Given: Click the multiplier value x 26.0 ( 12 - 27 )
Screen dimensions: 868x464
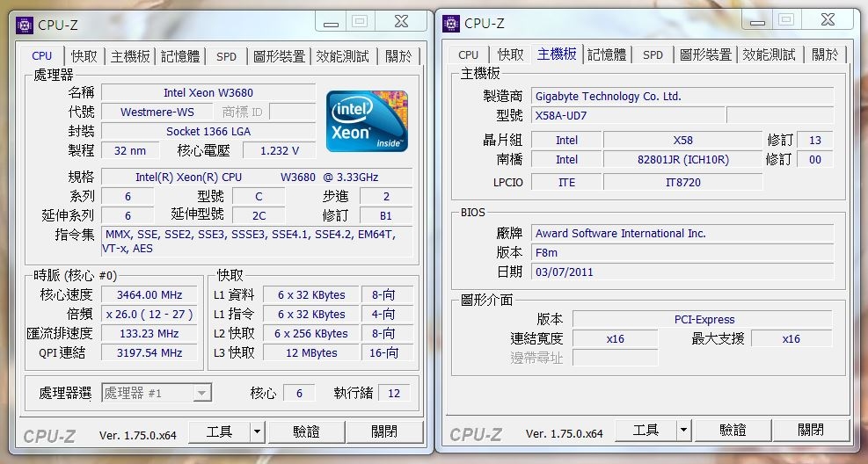Looking at the screenshot, I should click(x=150, y=315).
